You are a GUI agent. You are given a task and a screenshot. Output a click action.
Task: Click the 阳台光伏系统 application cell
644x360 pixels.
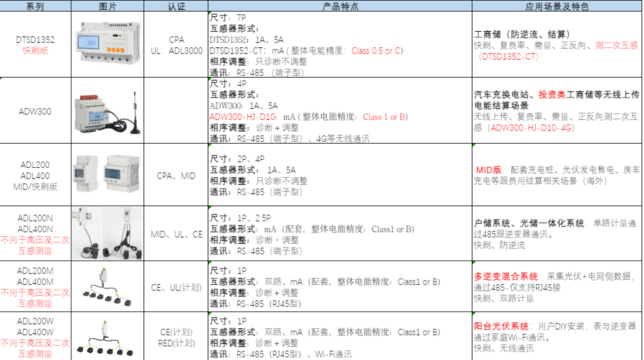pos(556,337)
